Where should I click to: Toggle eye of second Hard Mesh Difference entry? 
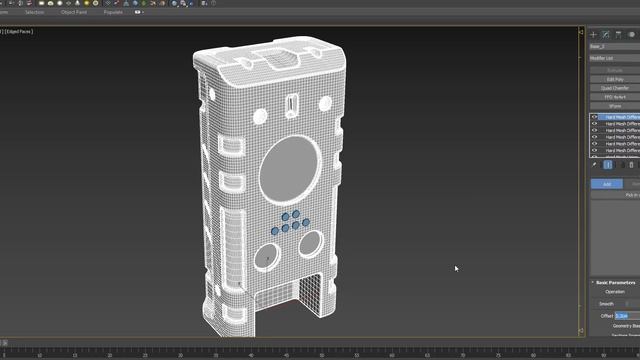pyautogui.click(x=595, y=124)
